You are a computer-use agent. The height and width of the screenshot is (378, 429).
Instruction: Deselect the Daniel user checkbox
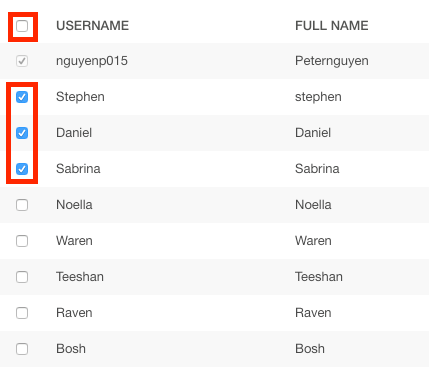[22, 133]
